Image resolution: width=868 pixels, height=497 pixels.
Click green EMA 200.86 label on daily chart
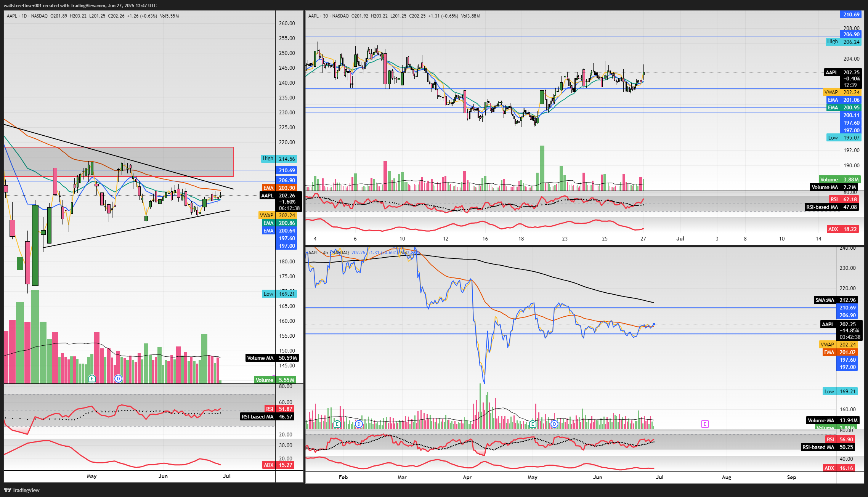click(x=280, y=223)
